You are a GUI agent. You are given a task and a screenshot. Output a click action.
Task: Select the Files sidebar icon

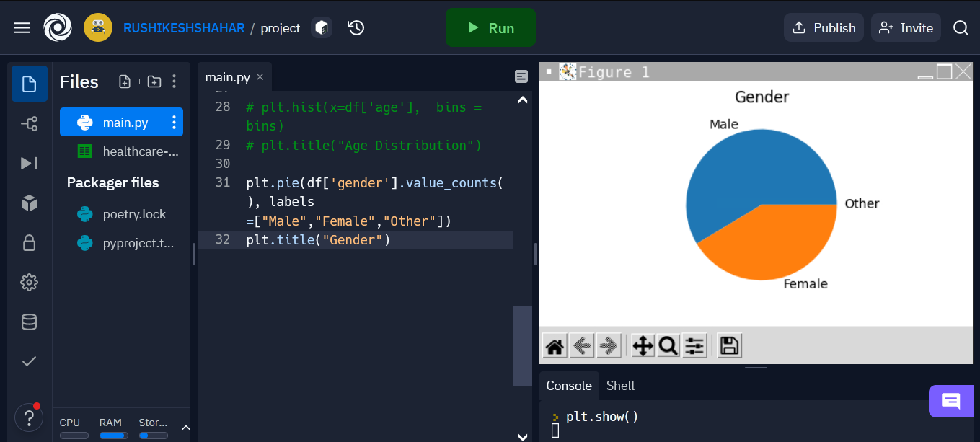(30, 84)
